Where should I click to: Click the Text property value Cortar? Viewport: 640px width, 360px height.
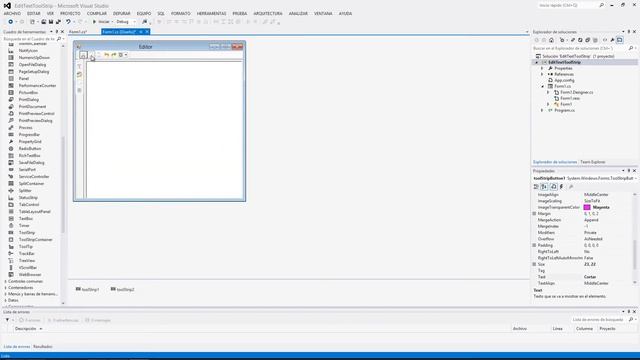pyautogui.click(x=590, y=277)
